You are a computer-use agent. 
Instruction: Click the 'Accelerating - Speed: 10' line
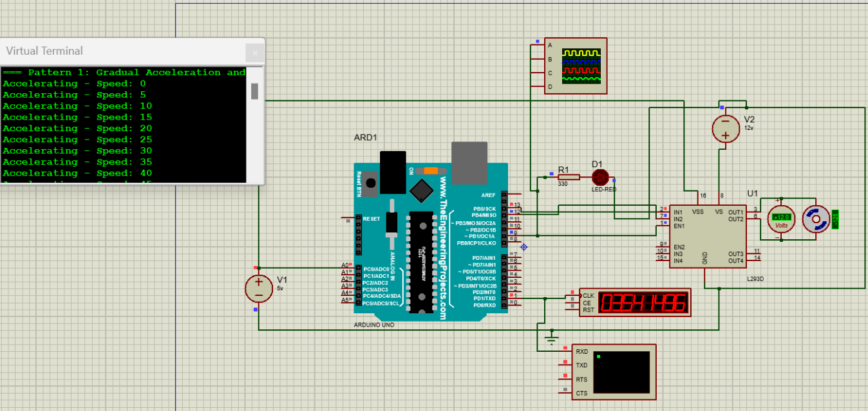(x=77, y=106)
